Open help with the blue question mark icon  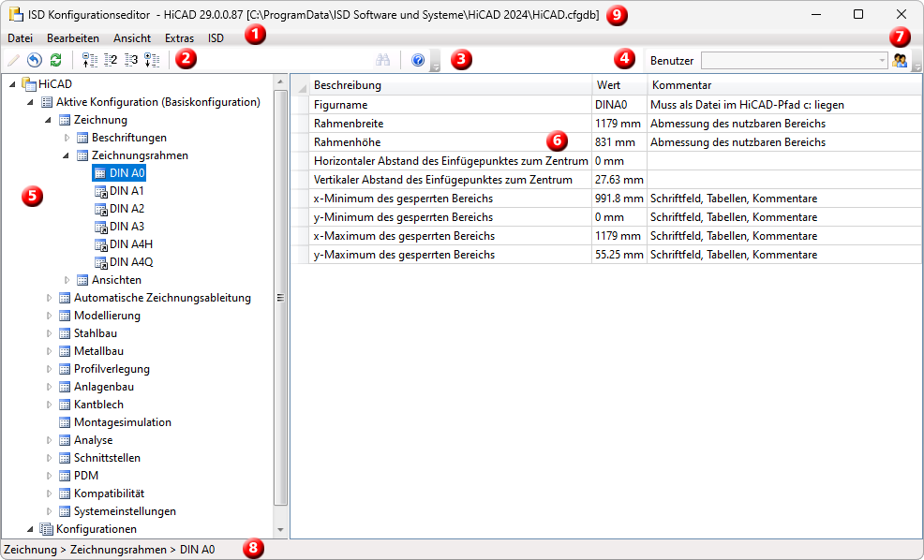418,60
